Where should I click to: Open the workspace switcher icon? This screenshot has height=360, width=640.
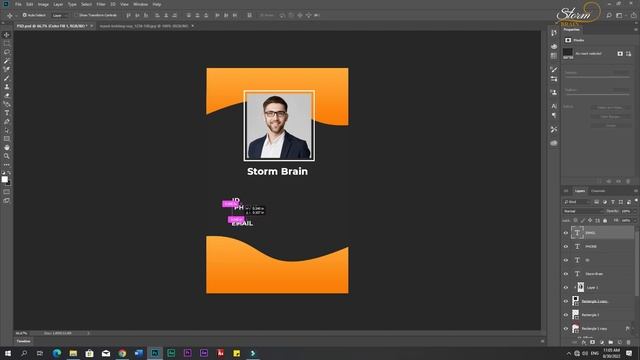pos(620,16)
